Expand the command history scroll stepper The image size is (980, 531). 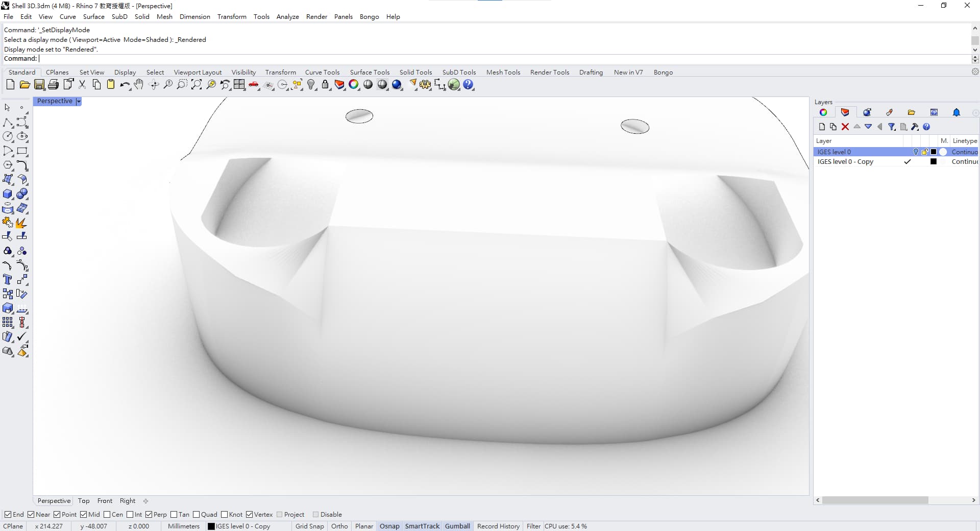[975, 59]
